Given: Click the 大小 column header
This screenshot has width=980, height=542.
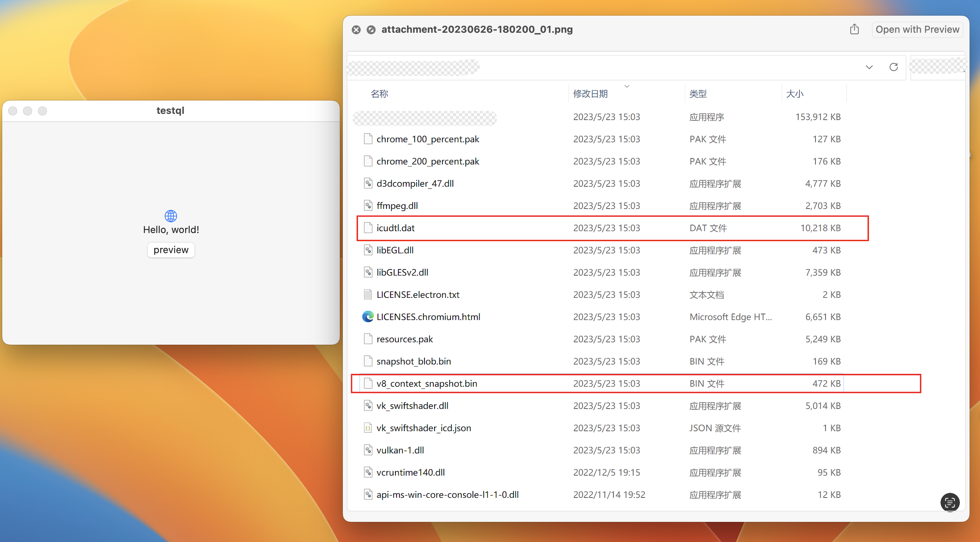Looking at the screenshot, I should [795, 94].
